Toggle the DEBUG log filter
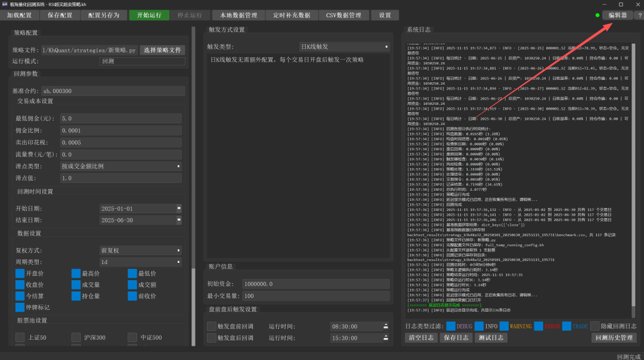Screen dimensions: 644x360 [x=451, y=326]
